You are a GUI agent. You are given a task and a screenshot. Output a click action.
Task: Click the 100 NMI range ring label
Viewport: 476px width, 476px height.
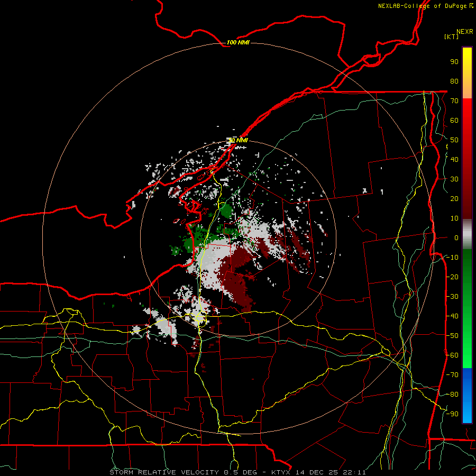coord(237,42)
